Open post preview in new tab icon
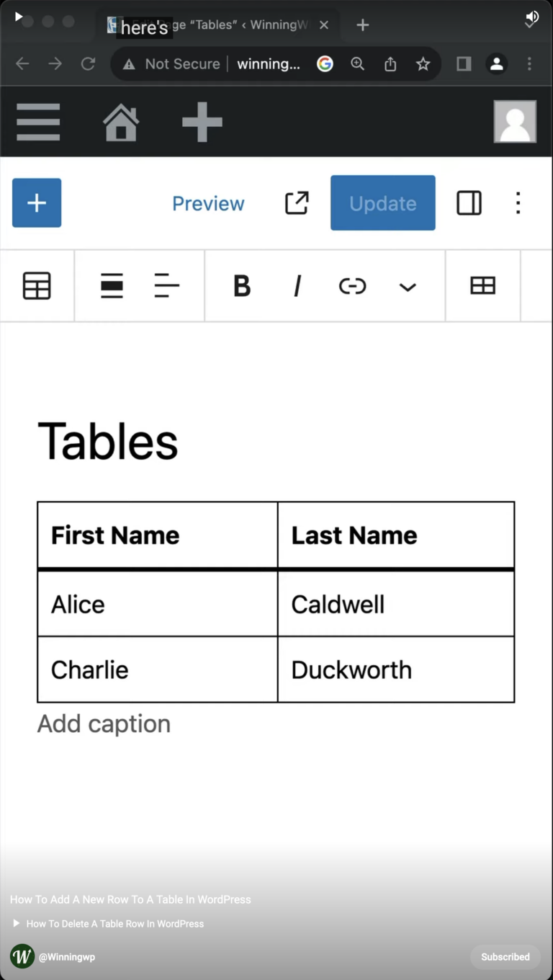The height and width of the screenshot is (980, 553). 297,203
